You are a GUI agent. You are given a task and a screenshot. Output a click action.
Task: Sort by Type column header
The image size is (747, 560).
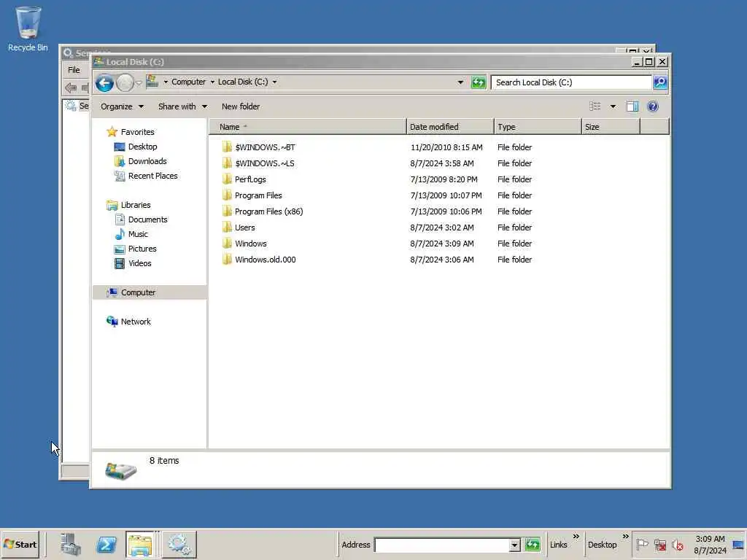pos(538,127)
